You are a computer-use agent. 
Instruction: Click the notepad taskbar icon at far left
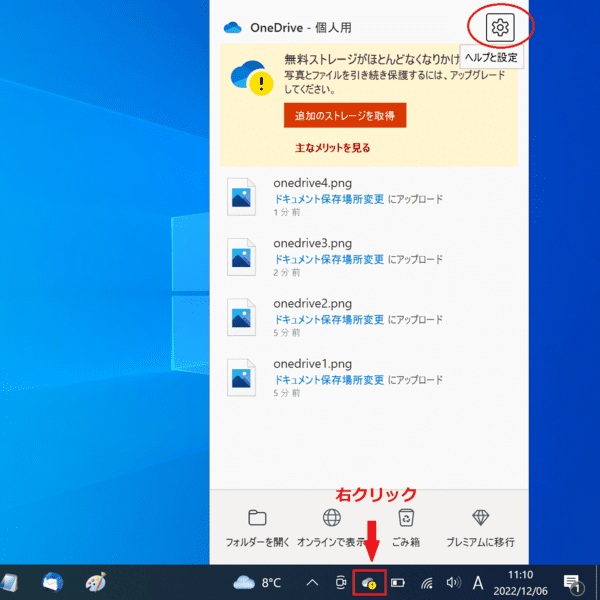8,583
